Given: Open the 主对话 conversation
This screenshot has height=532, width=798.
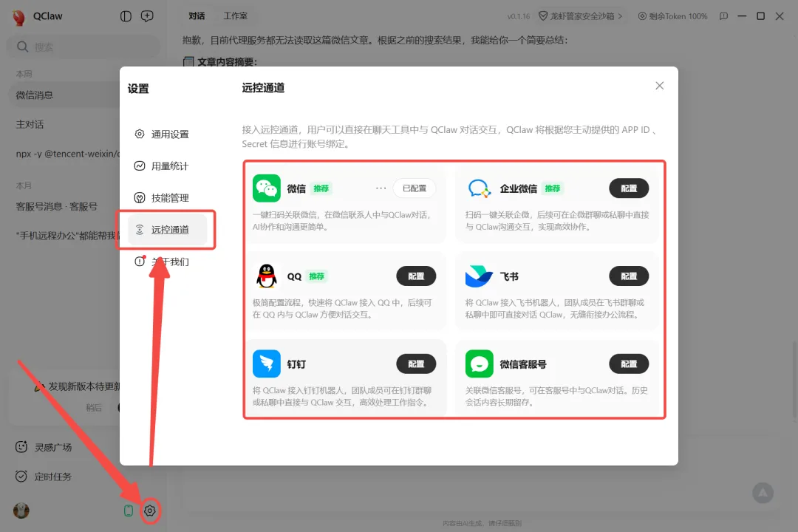Looking at the screenshot, I should point(64,124).
